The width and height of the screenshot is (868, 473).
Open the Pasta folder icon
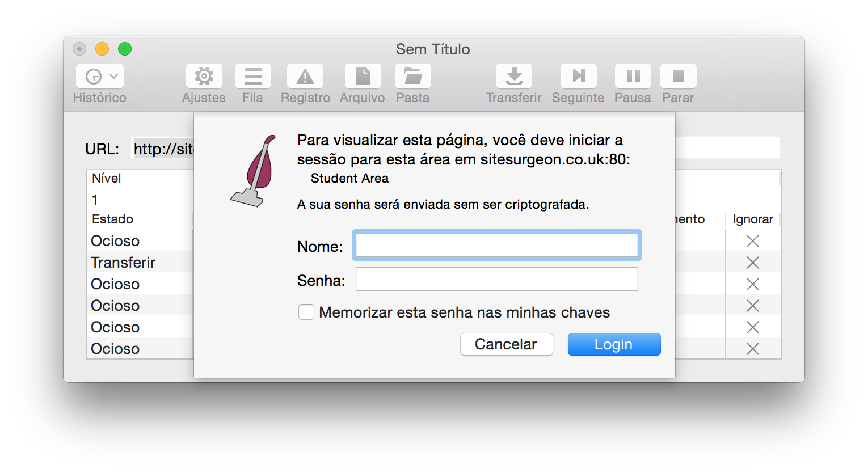(412, 76)
